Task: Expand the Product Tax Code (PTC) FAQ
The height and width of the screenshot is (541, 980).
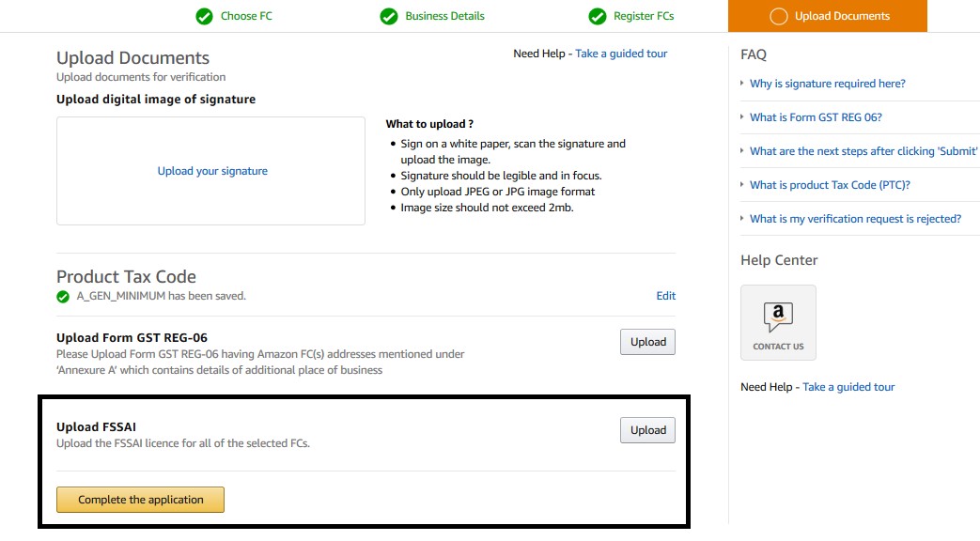Action: click(x=830, y=185)
